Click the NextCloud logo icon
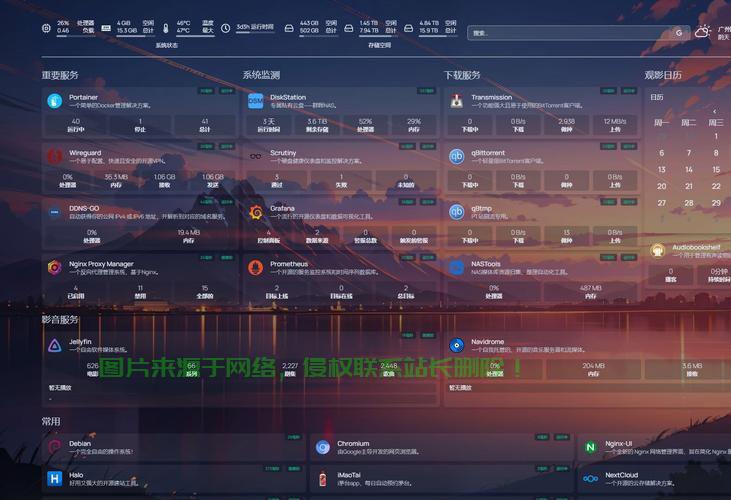The height and width of the screenshot is (500, 731). coord(591,479)
